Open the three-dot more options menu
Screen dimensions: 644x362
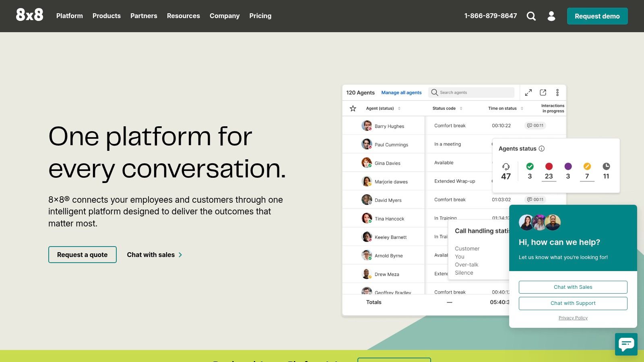(x=557, y=93)
